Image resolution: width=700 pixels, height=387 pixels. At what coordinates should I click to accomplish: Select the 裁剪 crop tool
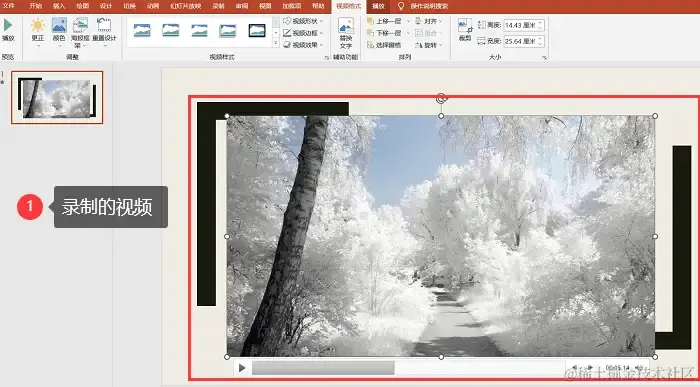(465, 30)
